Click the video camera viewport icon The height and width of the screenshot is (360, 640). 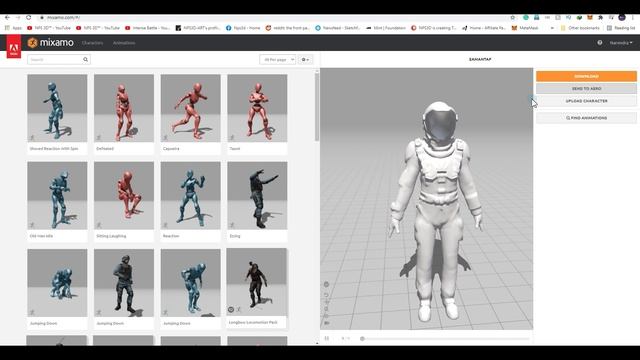tap(327, 323)
